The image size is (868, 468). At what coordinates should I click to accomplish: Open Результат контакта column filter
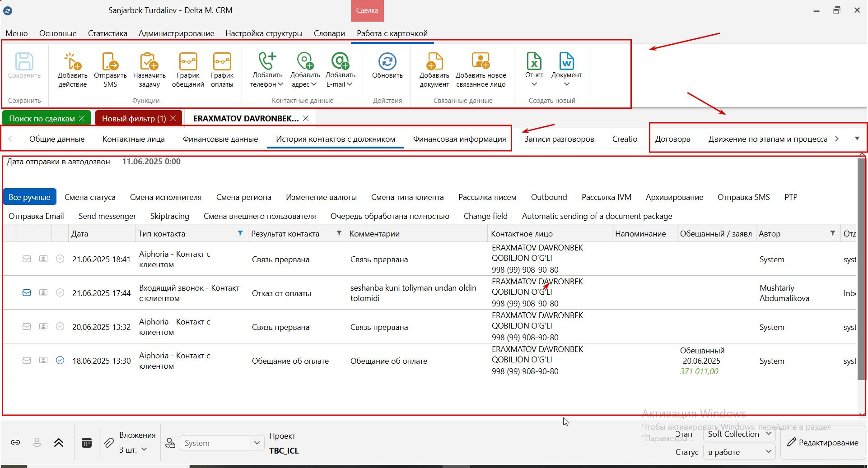click(x=339, y=233)
